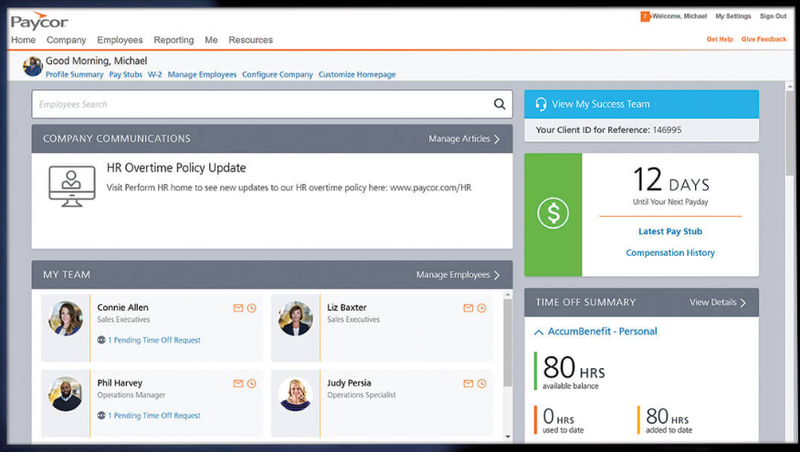
Task: Email Judy Persia via envelope icon
Action: 468,384
